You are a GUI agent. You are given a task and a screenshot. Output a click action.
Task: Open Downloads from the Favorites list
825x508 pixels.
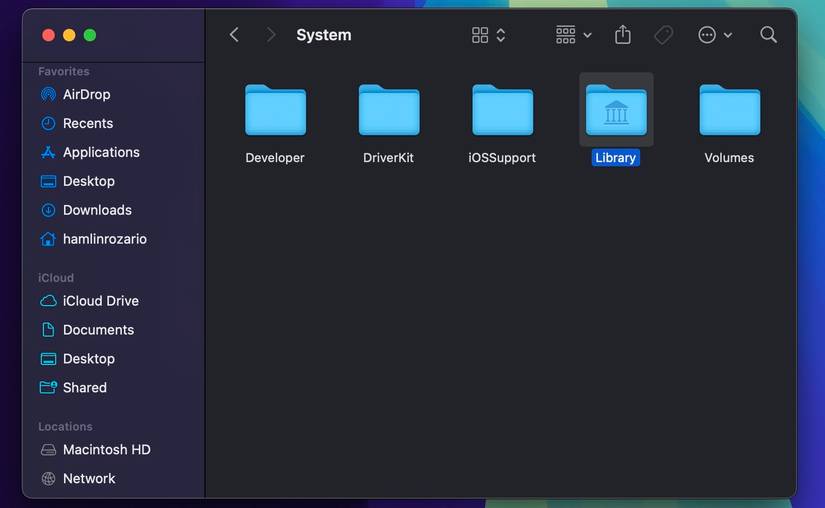tap(97, 210)
